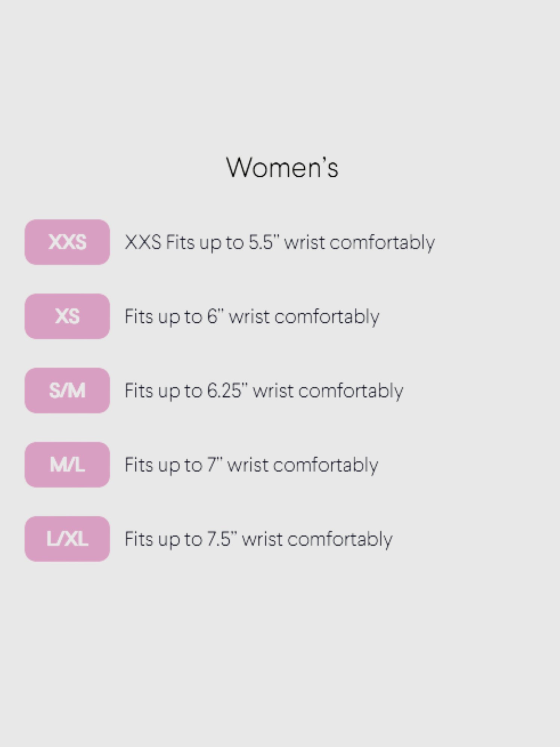This screenshot has height=747, width=560.
Task: Click "comfortably" in the S/M row
Action: [x=351, y=391]
